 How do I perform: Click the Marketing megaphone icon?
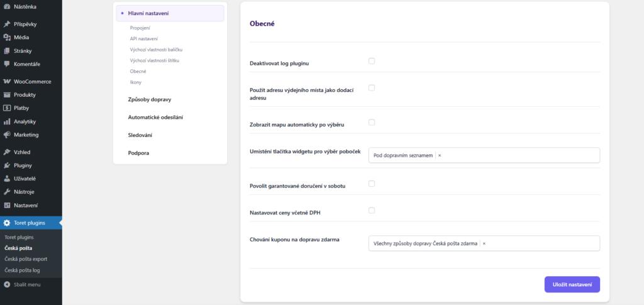click(6, 135)
